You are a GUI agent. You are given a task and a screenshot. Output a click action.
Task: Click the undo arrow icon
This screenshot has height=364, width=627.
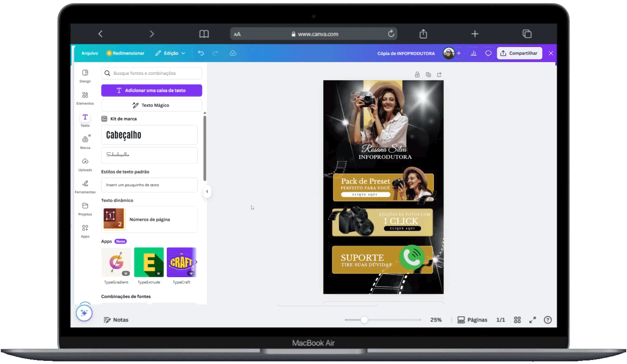pyautogui.click(x=201, y=53)
